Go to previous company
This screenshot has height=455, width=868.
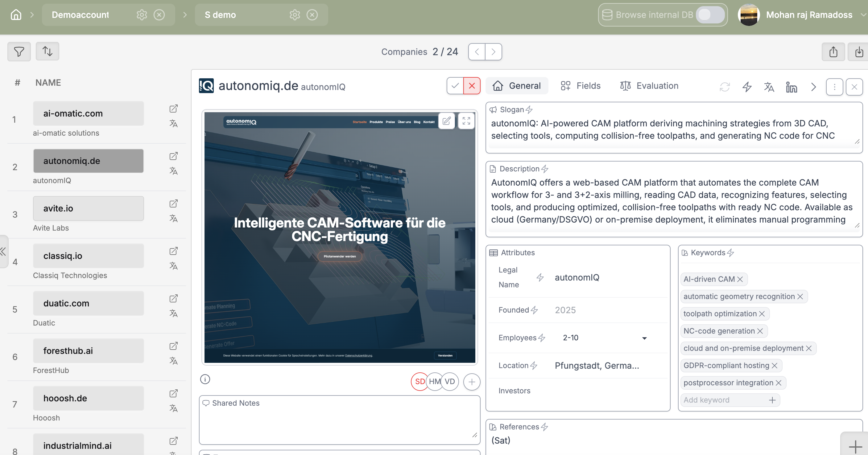pos(477,52)
